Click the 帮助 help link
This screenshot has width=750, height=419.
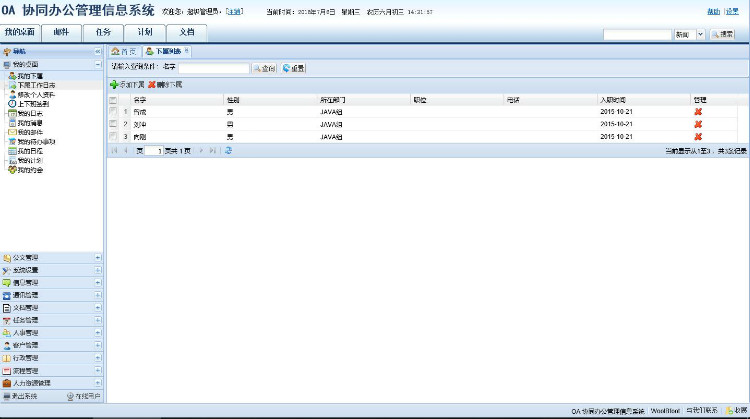tap(712, 12)
